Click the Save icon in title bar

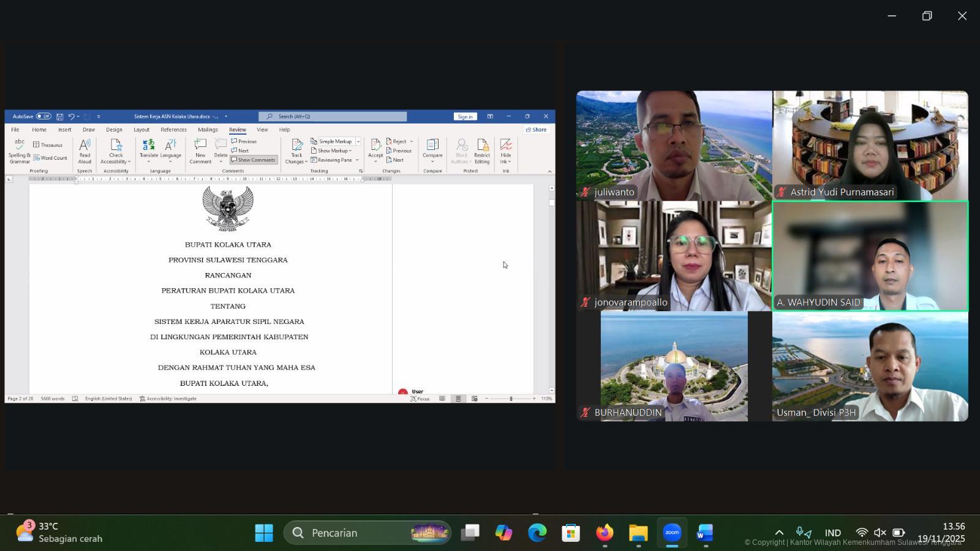coord(59,116)
